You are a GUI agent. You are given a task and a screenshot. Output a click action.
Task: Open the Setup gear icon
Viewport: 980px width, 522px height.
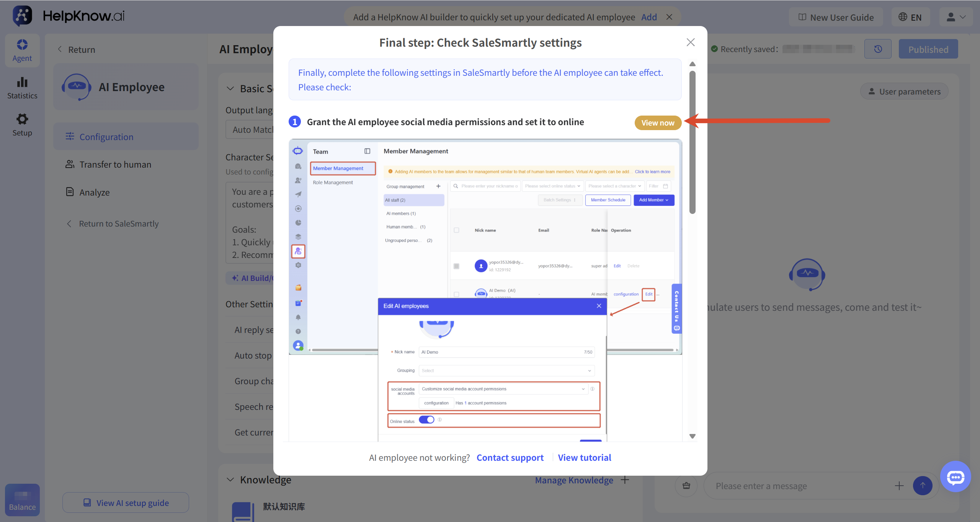(x=22, y=119)
